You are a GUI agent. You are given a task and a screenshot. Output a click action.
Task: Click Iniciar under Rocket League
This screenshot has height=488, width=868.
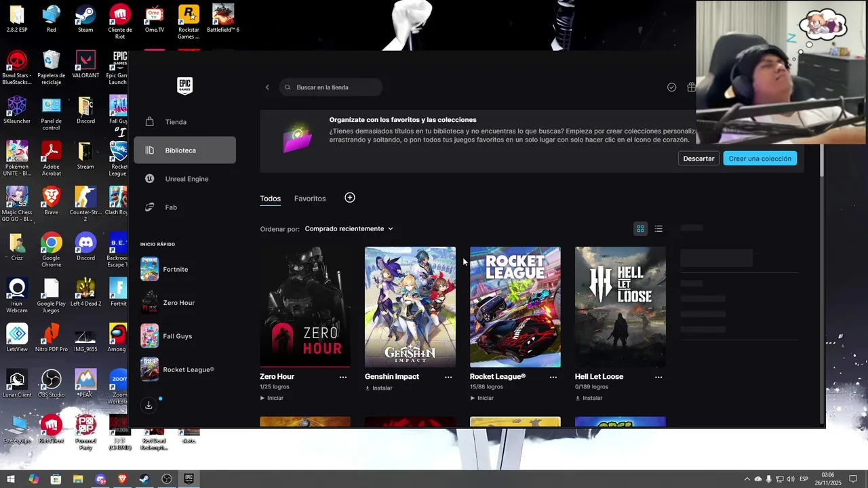click(x=482, y=398)
